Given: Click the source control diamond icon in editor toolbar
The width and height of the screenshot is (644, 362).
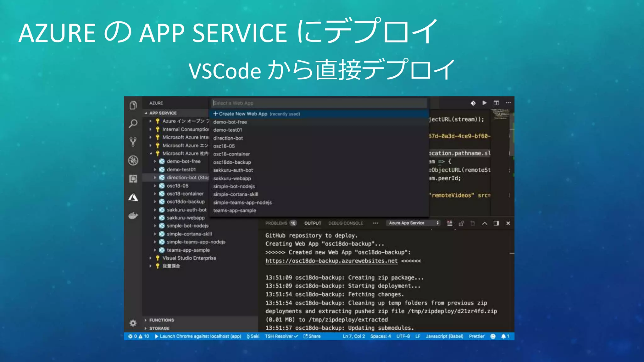Looking at the screenshot, I should point(473,103).
